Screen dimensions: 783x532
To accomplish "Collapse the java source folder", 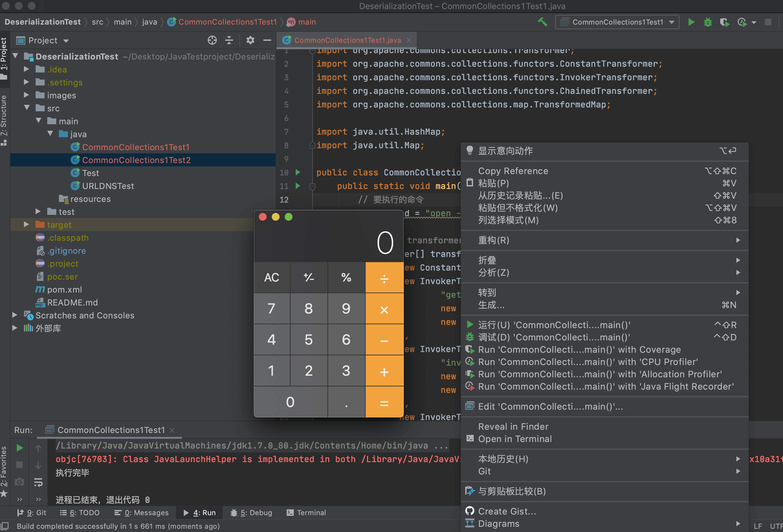I will (x=50, y=134).
